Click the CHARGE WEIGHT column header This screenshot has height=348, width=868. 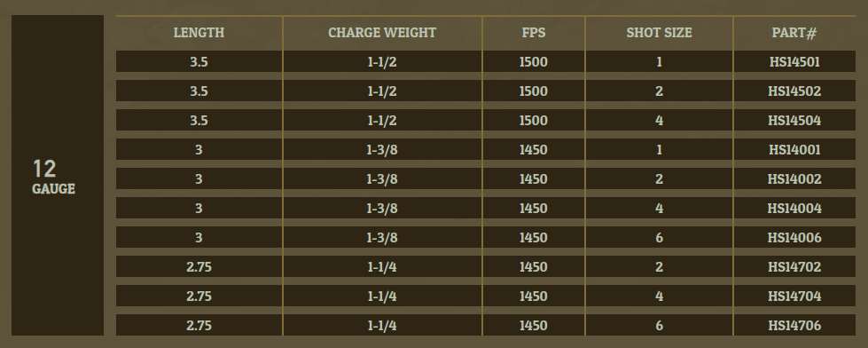coord(382,33)
